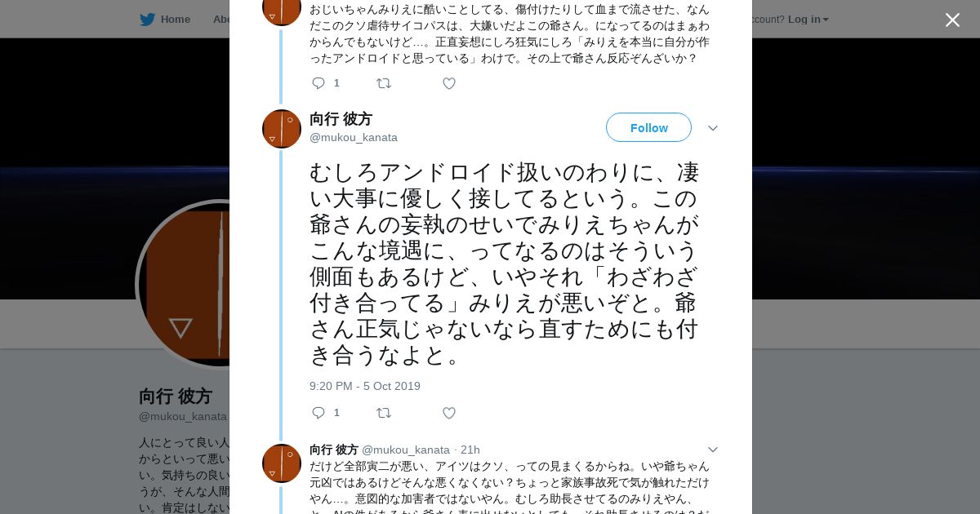Close the tweet overlay with X

(952, 20)
